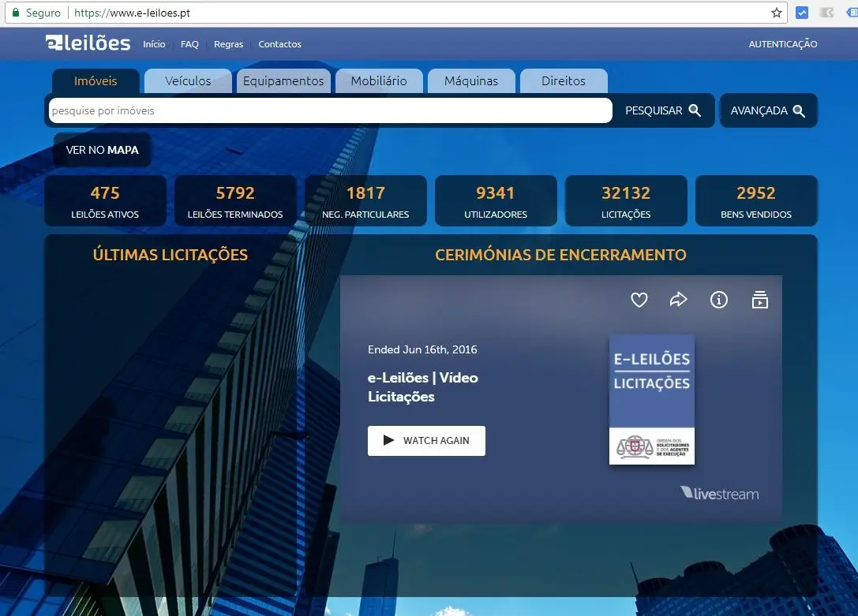This screenshot has width=858, height=616.
Task: Share the video via arrow icon
Action: coord(679,300)
